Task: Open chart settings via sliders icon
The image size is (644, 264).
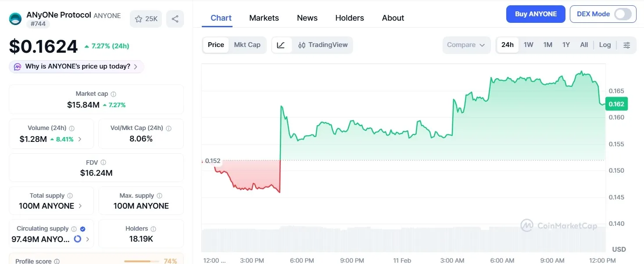Action: (627, 44)
